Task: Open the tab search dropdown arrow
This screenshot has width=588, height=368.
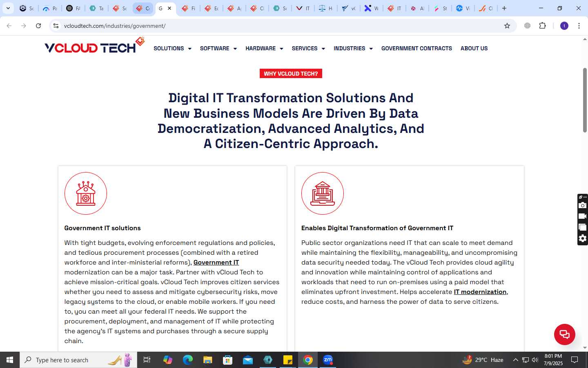Action: point(8,8)
